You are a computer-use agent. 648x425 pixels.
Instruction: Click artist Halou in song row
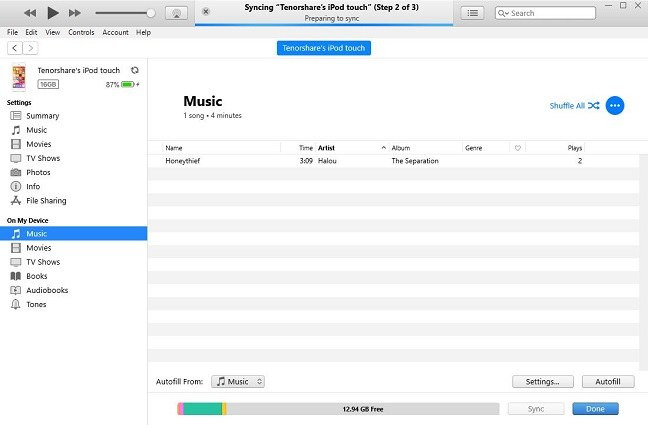click(327, 161)
